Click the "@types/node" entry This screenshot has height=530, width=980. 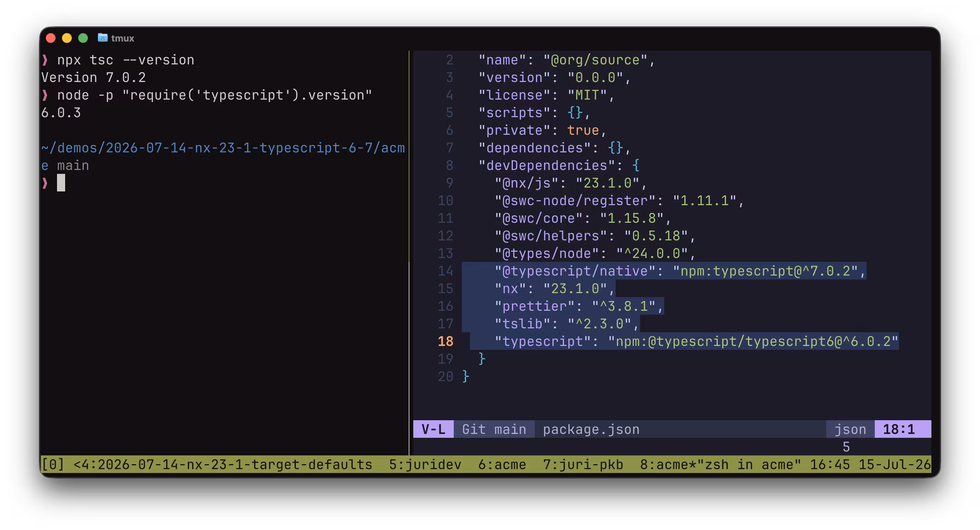595,253
